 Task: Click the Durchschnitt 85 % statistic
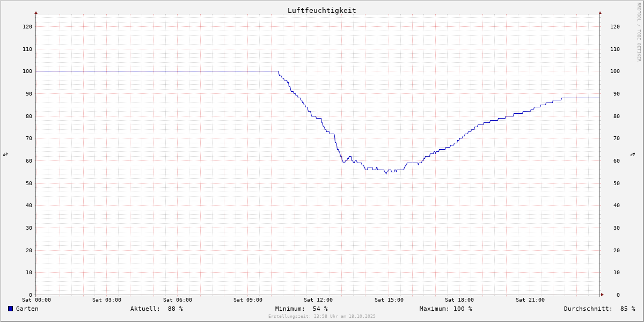pyautogui.click(x=599, y=309)
